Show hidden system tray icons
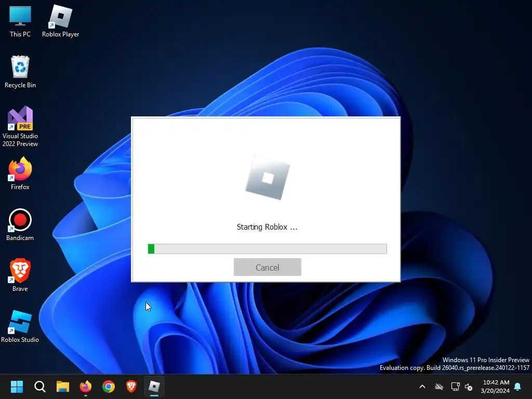The height and width of the screenshot is (399, 532). [422, 387]
